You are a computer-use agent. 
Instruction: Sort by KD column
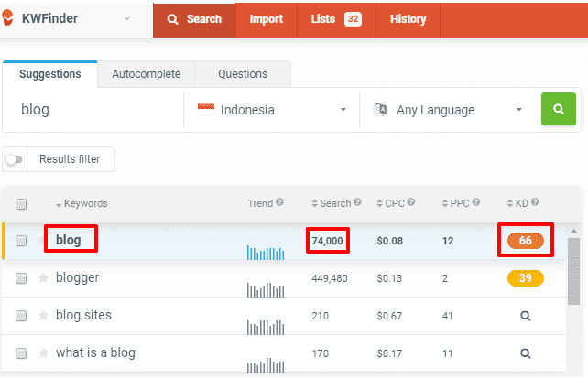[517, 203]
